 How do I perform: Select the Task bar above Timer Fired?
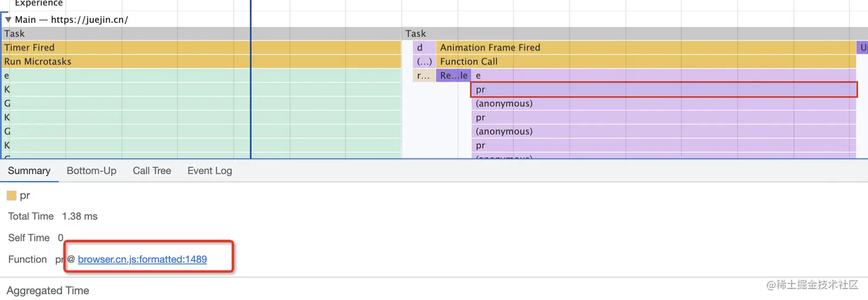pos(201,34)
